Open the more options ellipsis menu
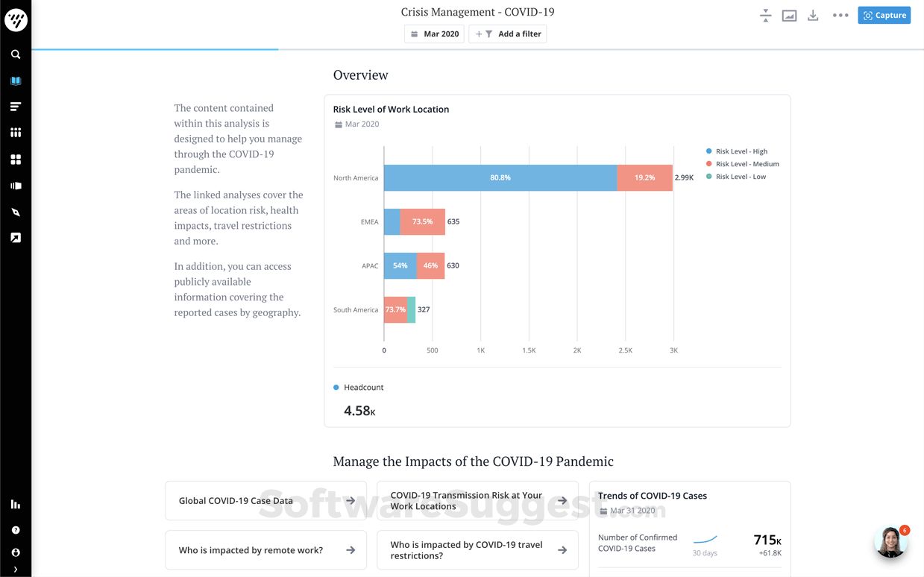Viewport: 924px width, 577px height. [x=840, y=15]
